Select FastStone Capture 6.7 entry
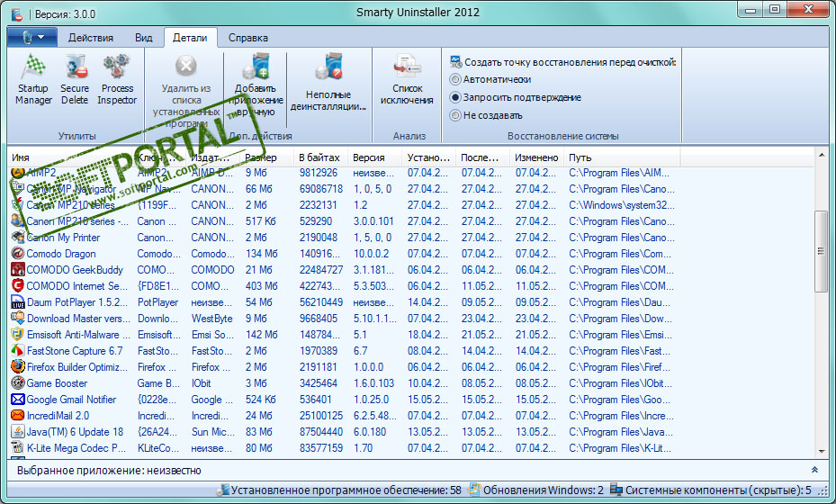This screenshot has height=504, width=836. (75, 351)
